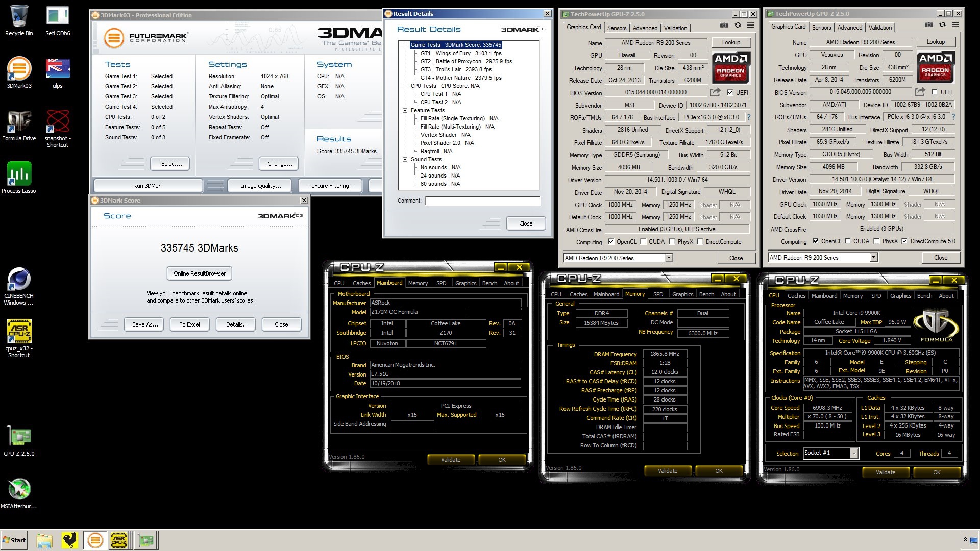Toggle DirectCompute checkbox in Hawaii GPU-Z window
The width and height of the screenshot is (980, 551).
pos(700,242)
